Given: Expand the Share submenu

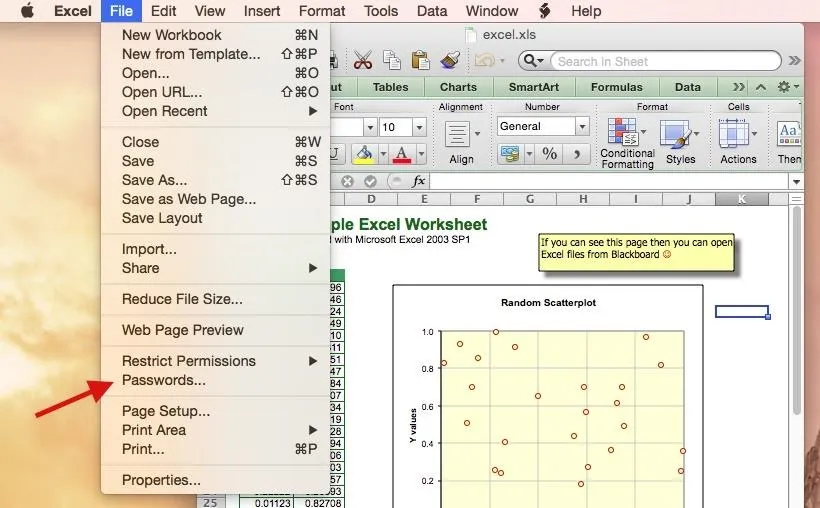Looking at the screenshot, I should click(313, 268).
